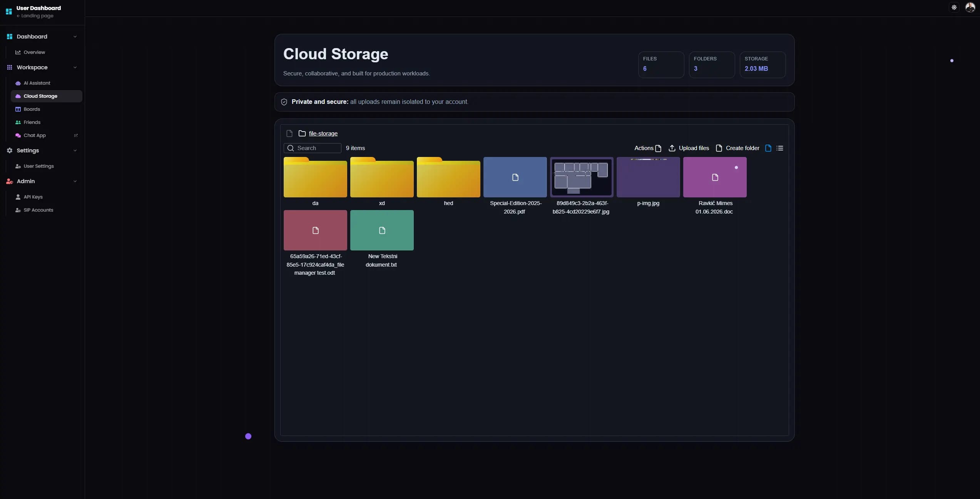The image size is (980, 499).
Task: Collapse the Admin section chevron
Action: tap(75, 181)
